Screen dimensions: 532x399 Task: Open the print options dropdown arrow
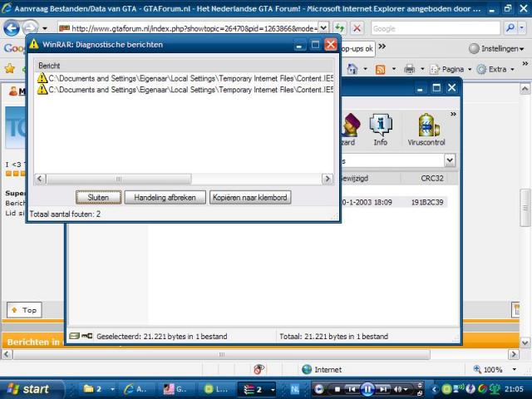tap(422, 69)
